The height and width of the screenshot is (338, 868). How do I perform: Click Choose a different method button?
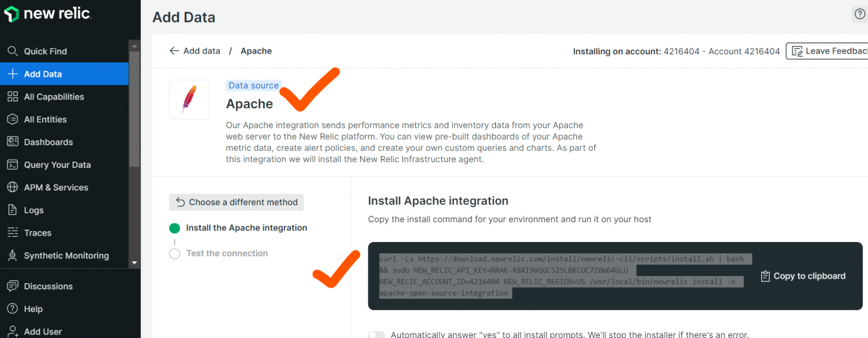(236, 202)
